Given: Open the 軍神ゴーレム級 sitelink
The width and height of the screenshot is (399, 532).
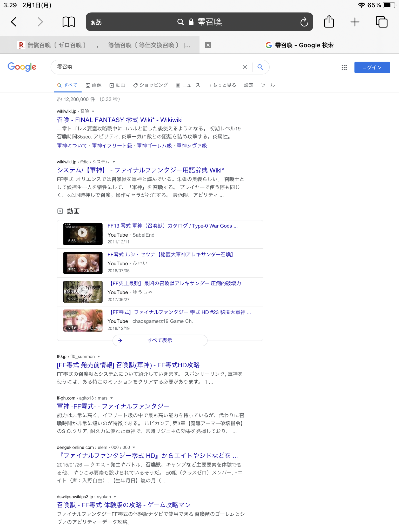Looking at the screenshot, I should pyautogui.click(x=154, y=146).
